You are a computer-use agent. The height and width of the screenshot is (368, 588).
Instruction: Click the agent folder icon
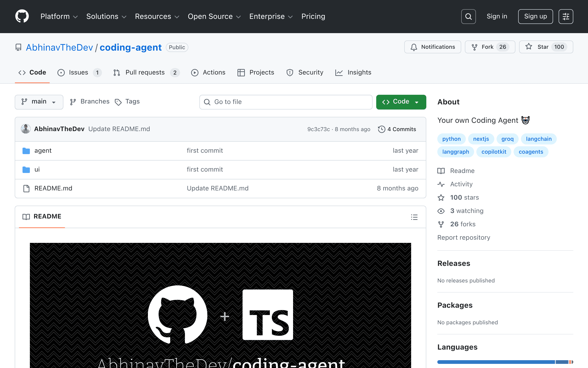pos(26,151)
